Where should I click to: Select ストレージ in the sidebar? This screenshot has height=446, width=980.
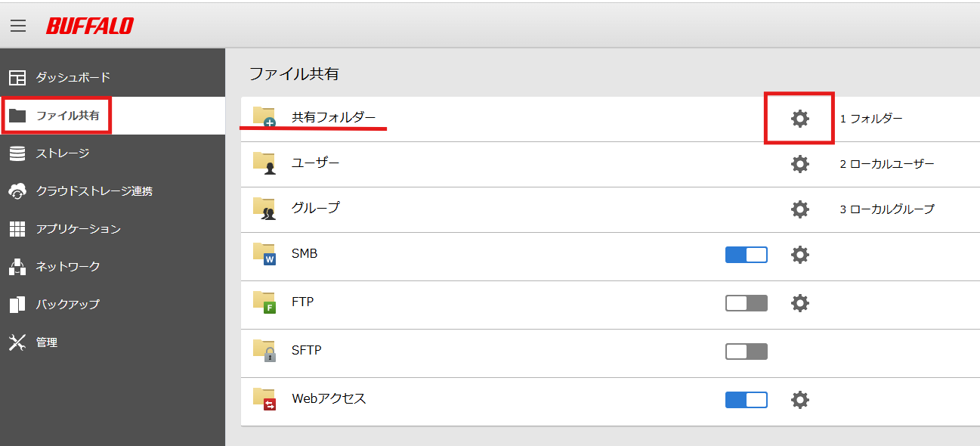62,153
